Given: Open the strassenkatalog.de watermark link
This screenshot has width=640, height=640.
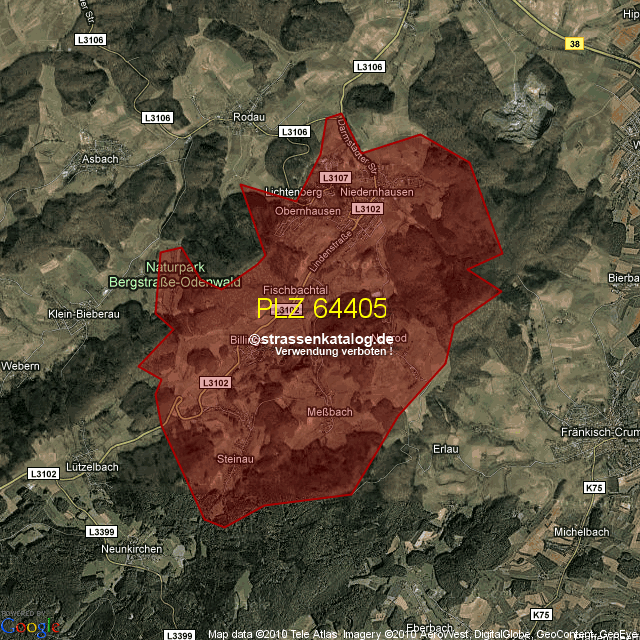Looking at the screenshot, I should coord(322,340).
